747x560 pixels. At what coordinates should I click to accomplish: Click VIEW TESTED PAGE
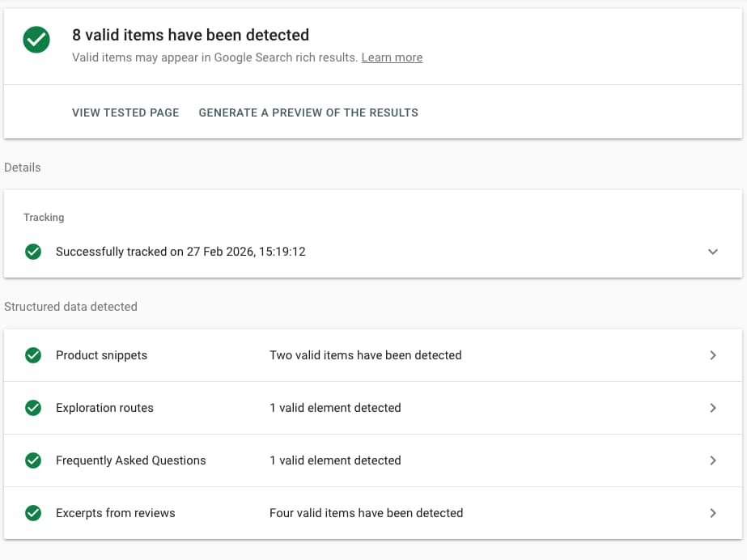coord(125,112)
